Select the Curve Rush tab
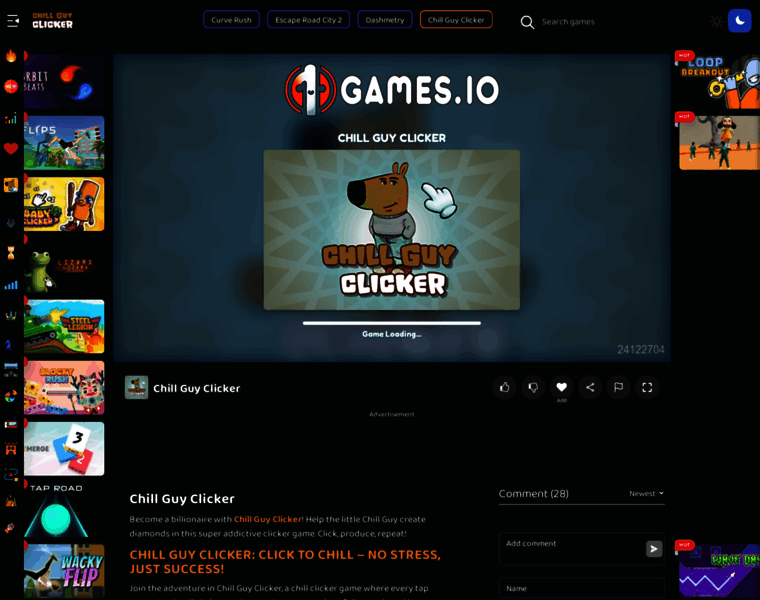The width and height of the screenshot is (760, 600). [x=231, y=20]
